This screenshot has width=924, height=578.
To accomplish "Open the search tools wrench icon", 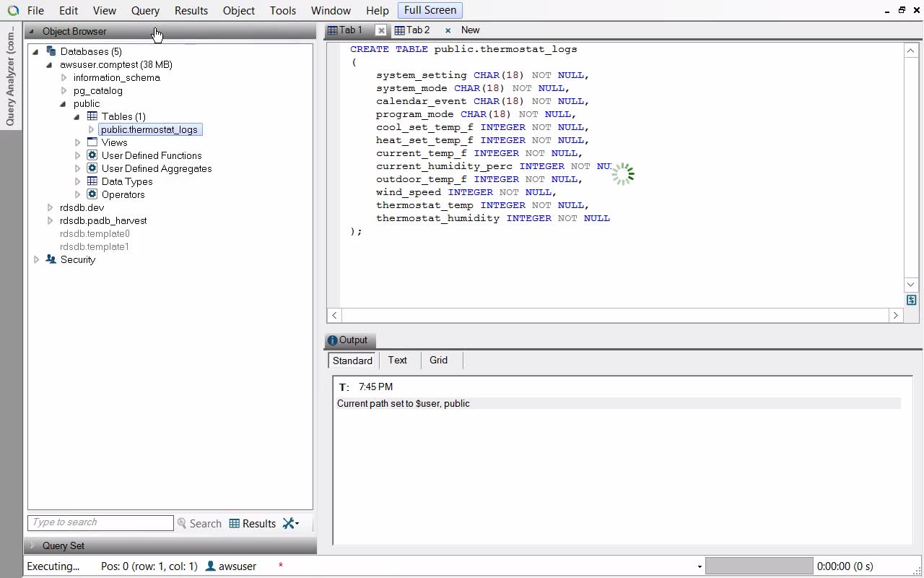I will tap(290, 523).
